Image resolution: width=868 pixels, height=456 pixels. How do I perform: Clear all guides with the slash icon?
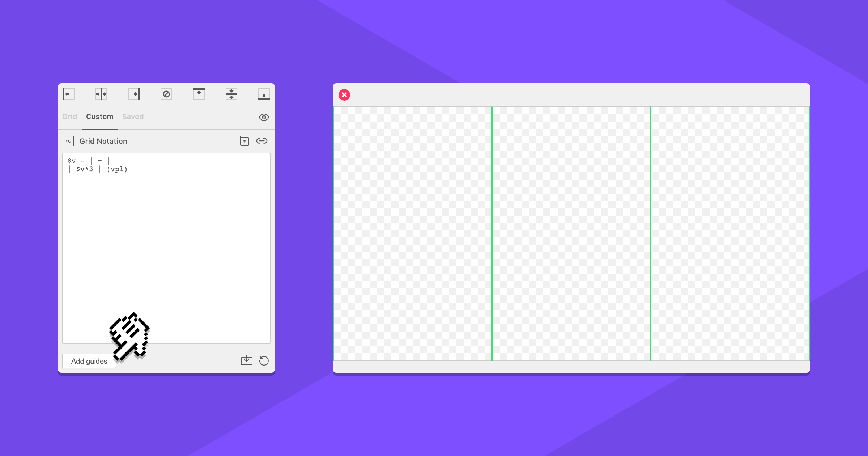[167, 94]
